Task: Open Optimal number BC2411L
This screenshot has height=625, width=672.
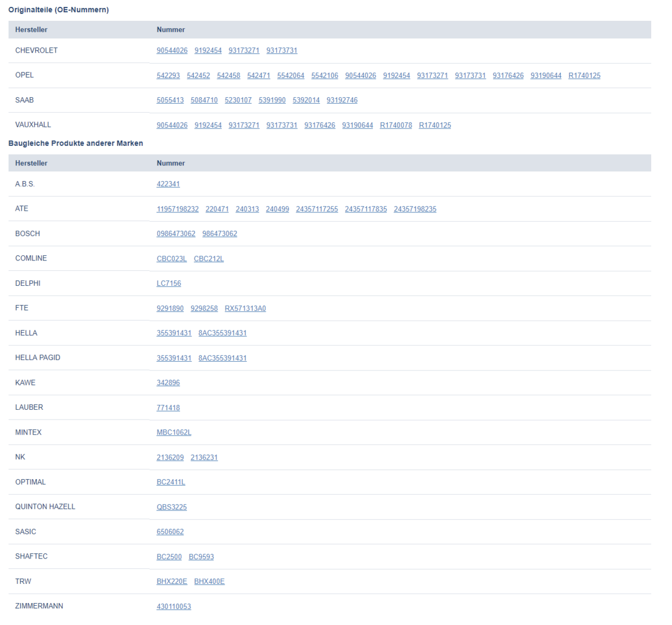Action: (171, 483)
